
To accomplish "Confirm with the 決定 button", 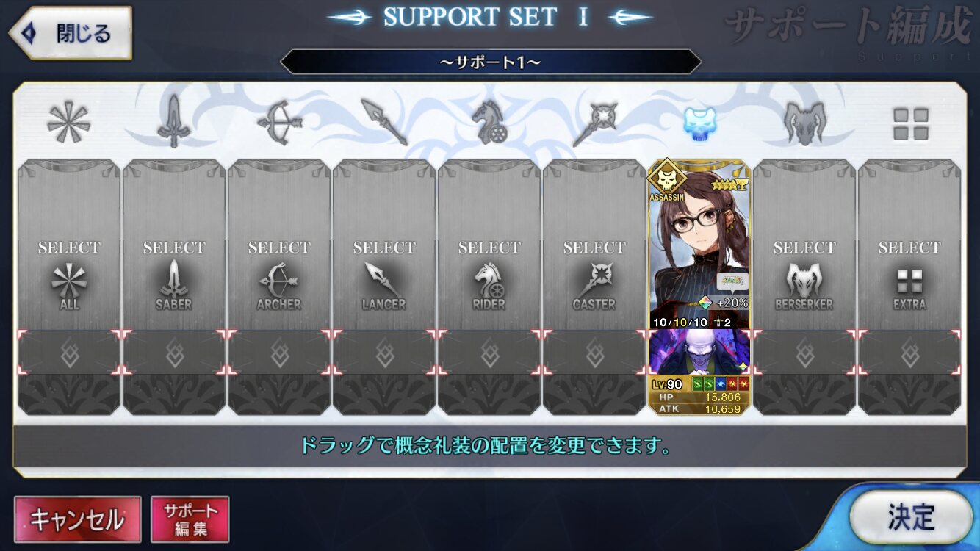I will (x=911, y=517).
